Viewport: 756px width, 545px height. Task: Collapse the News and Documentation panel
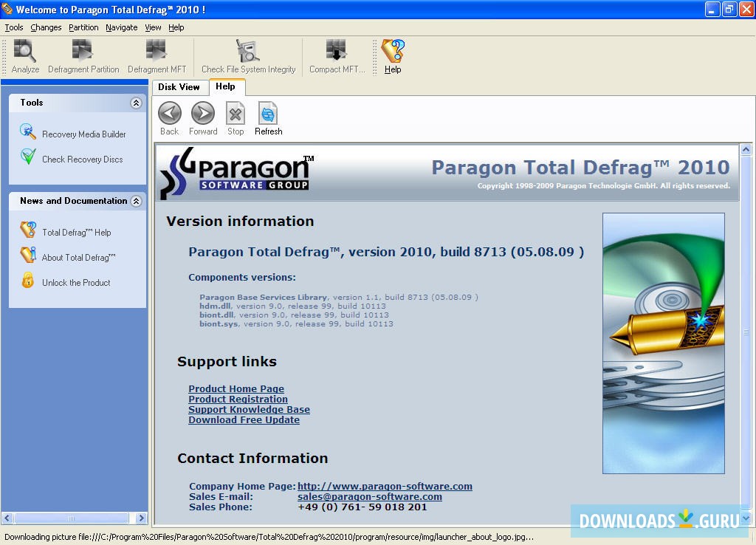(x=135, y=201)
